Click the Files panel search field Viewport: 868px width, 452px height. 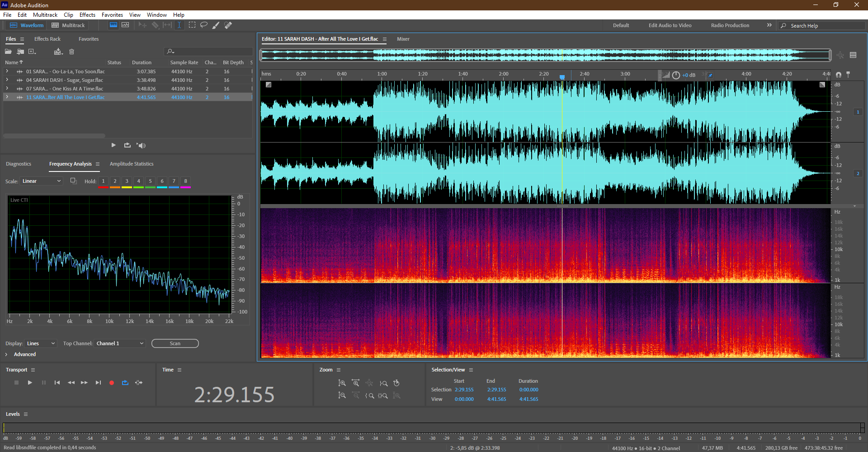point(208,52)
